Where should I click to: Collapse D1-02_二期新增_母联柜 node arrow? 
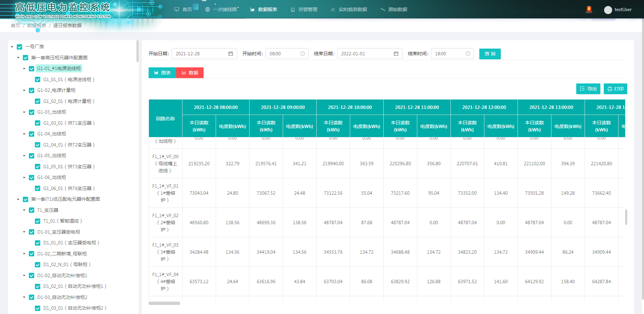(24, 254)
